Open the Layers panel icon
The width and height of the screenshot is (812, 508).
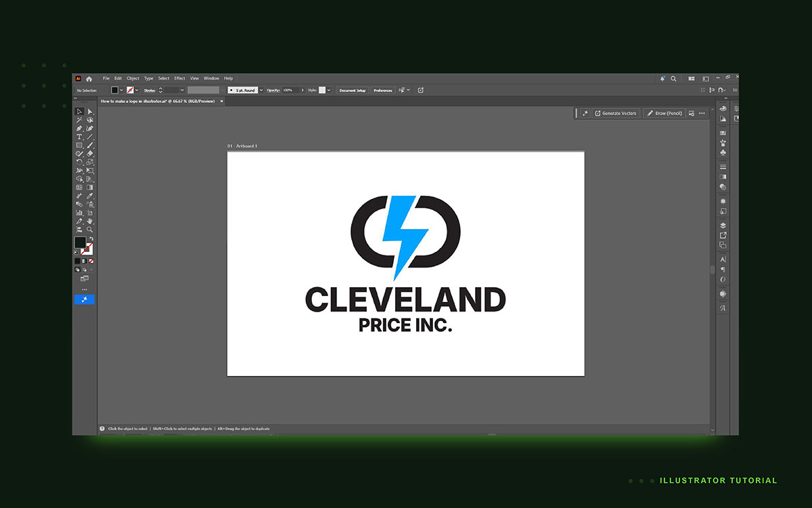[723, 226]
